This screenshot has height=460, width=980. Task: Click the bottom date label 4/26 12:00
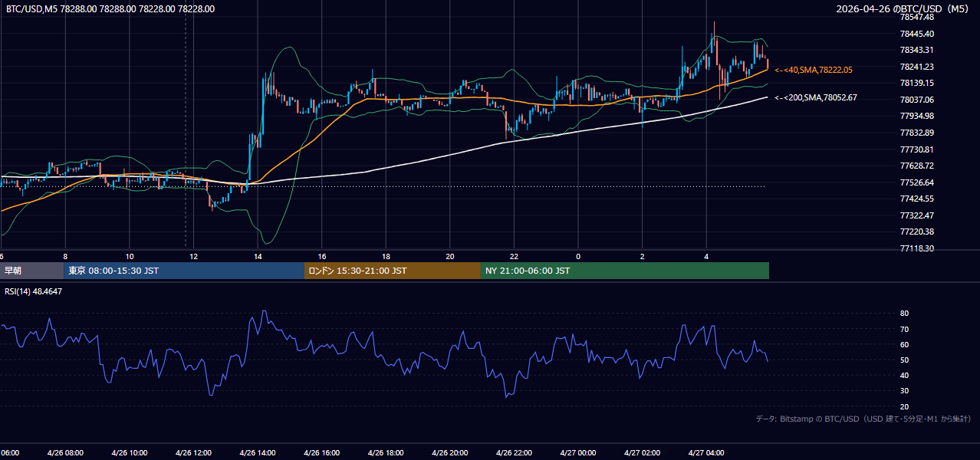coord(193,452)
